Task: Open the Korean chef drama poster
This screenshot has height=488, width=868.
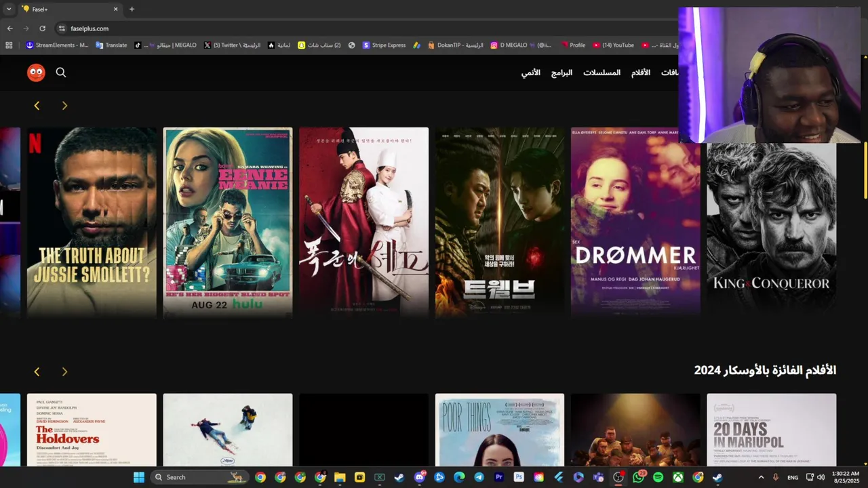Action: (363, 222)
